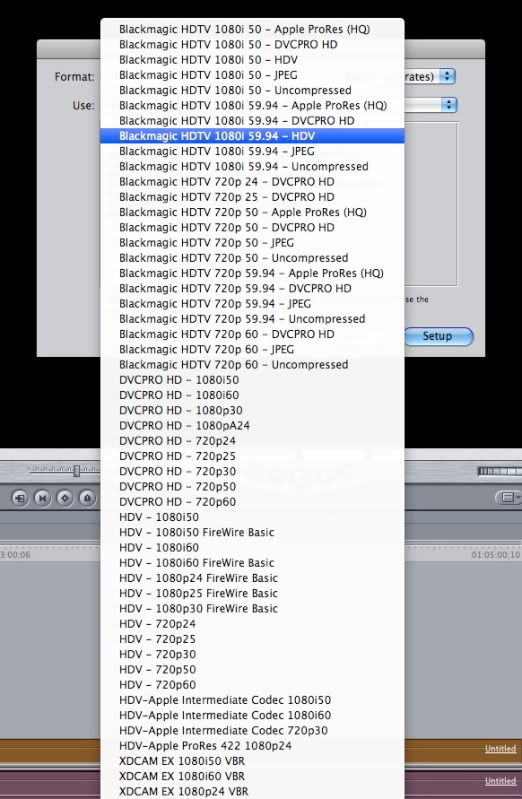Viewport: 522px width, 799px height.
Task: Select Blackmagic HDTV 720p 50 – JPEG
Action: click(x=252, y=243)
